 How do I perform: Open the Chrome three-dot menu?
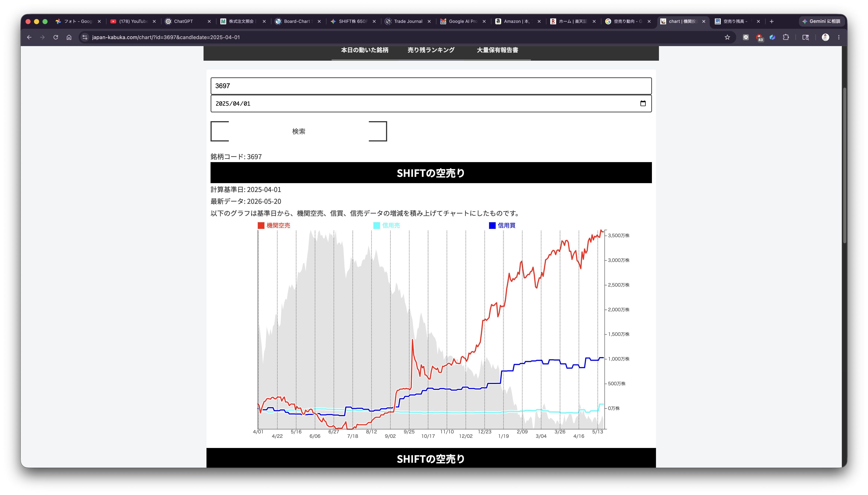pyautogui.click(x=839, y=37)
